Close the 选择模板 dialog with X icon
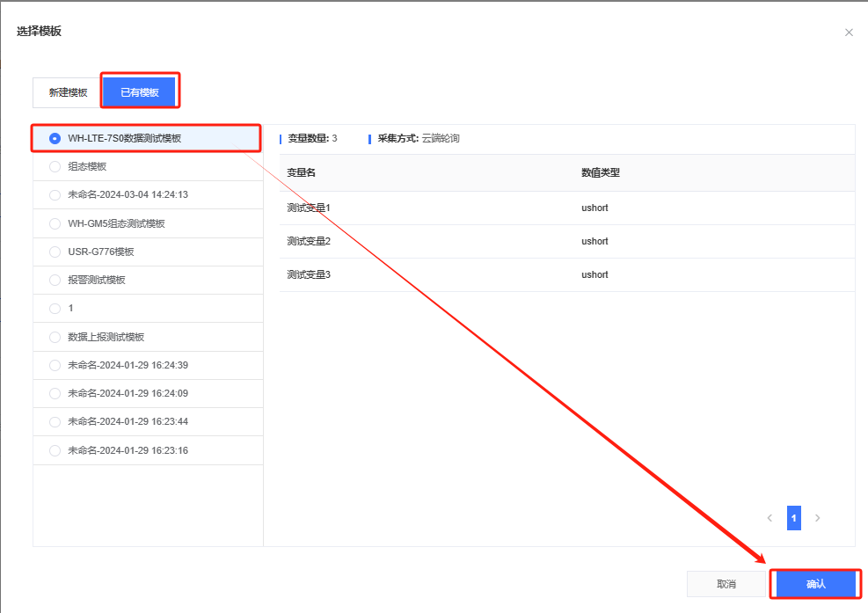The height and width of the screenshot is (613, 868). pyautogui.click(x=849, y=33)
